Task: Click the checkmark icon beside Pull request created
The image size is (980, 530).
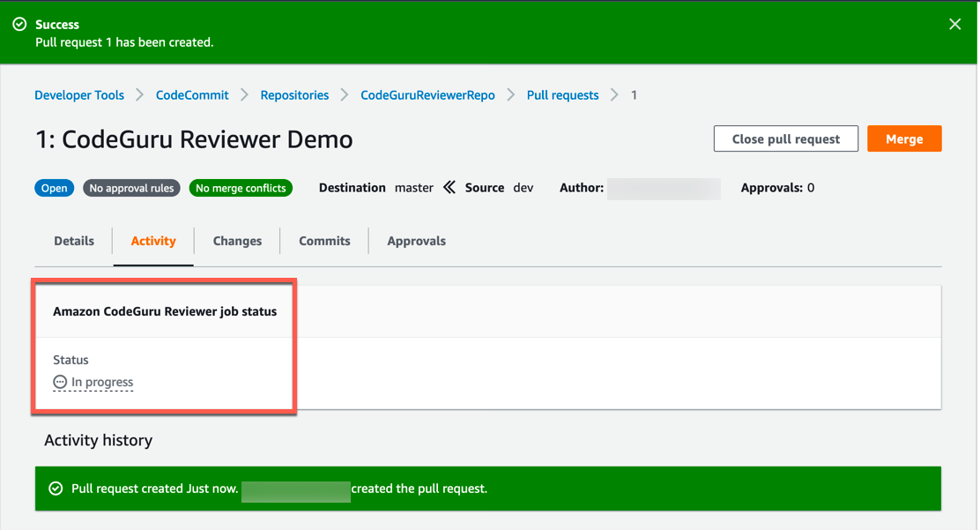Action: [56, 488]
